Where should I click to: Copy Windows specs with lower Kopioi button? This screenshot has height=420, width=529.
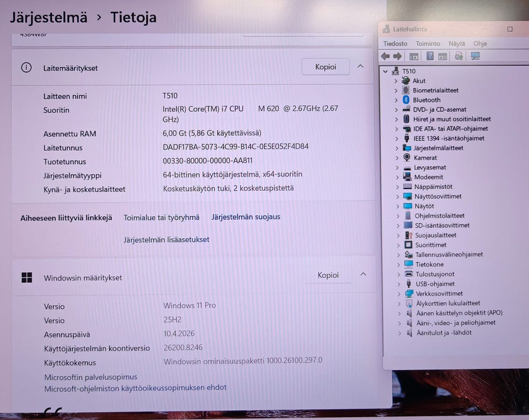pyautogui.click(x=328, y=275)
